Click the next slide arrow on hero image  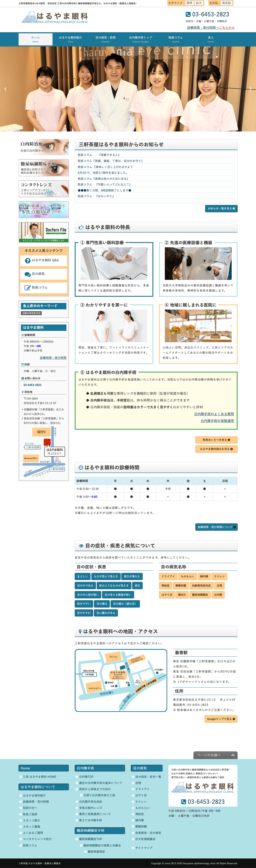(250, 89)
